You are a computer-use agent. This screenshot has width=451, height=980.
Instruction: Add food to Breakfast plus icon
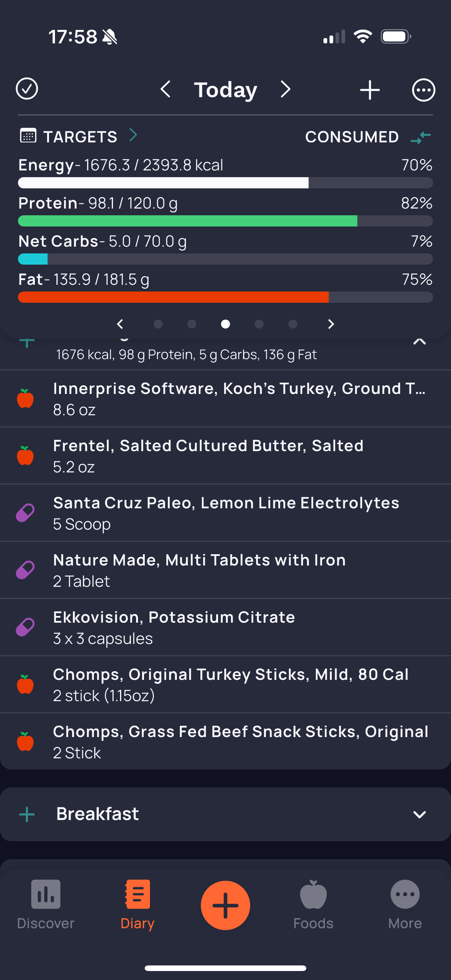click(x=27, y=814)
